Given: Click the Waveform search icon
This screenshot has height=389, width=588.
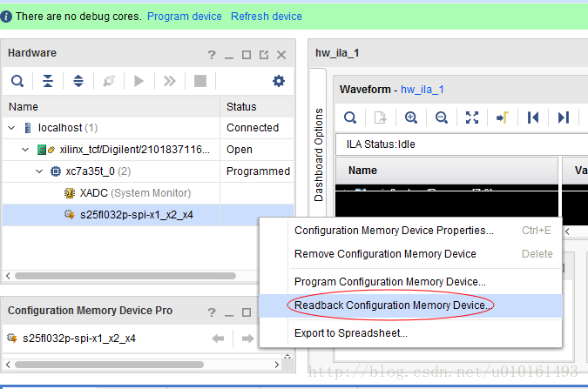Looking at the screenshot, I should (x=350, y=117).
